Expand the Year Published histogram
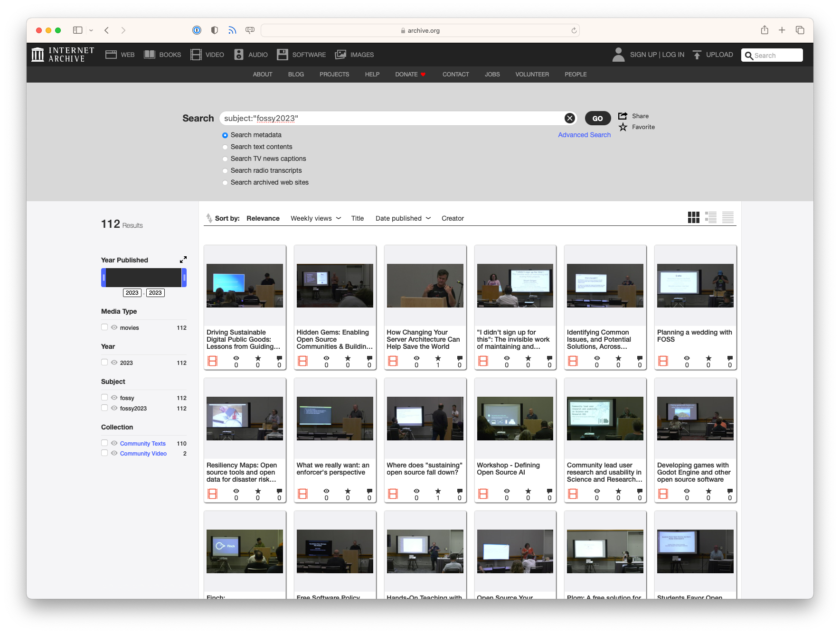 [183, 260]
